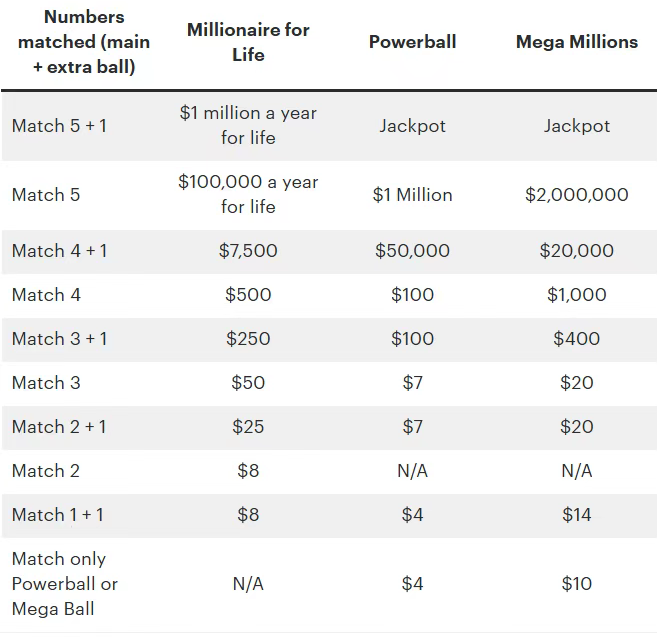Click the Match only Powerball or Mega Ball label

(65, 583)
